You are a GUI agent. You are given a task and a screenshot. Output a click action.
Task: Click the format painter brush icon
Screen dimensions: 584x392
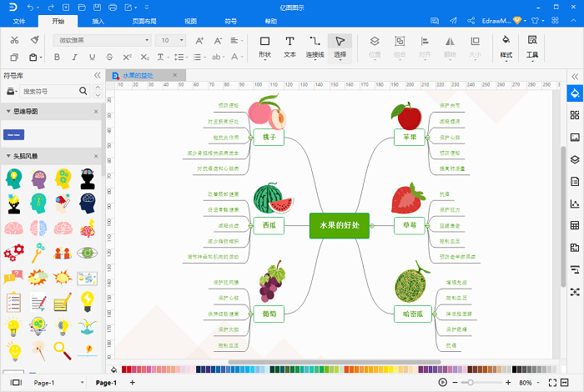(x=34, y=40)
